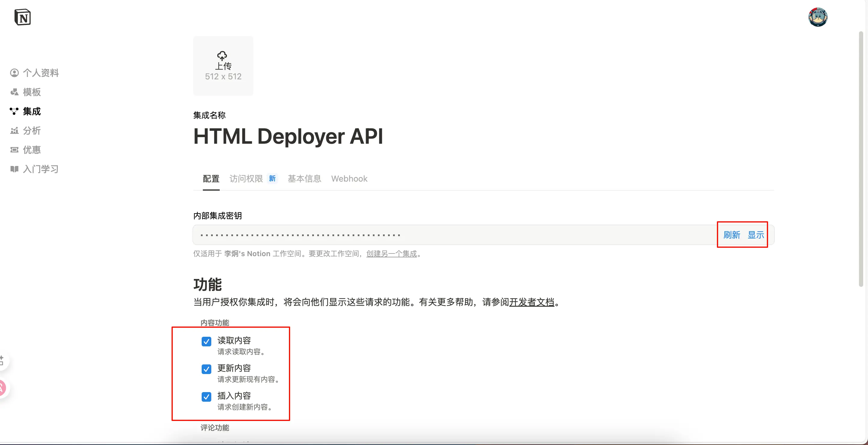Open the 开发者文档 link

tap(532, 302)
